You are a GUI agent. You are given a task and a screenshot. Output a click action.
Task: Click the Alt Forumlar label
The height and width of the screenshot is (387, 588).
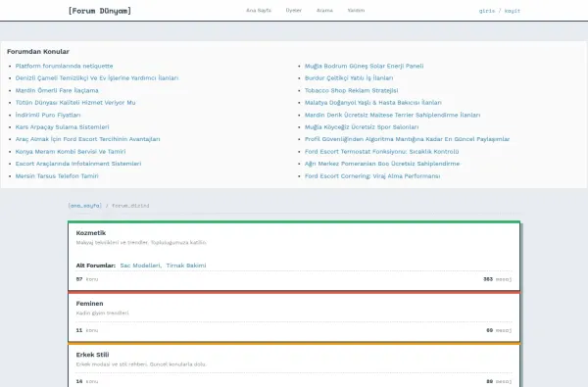point(96,266)
